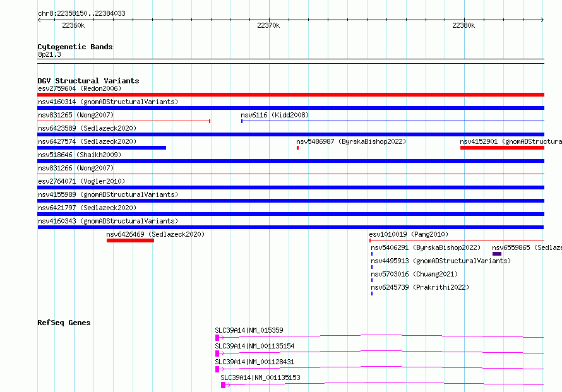
Task: Click the nsv831265 (Wong2007) label
Action: click(x=76, y=115)
